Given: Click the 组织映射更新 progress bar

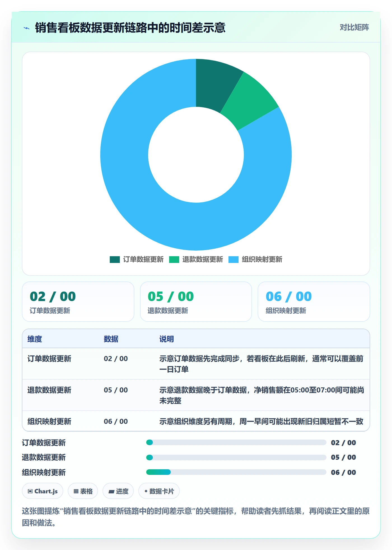Looking at the screenshot, I should coord(236,472).
